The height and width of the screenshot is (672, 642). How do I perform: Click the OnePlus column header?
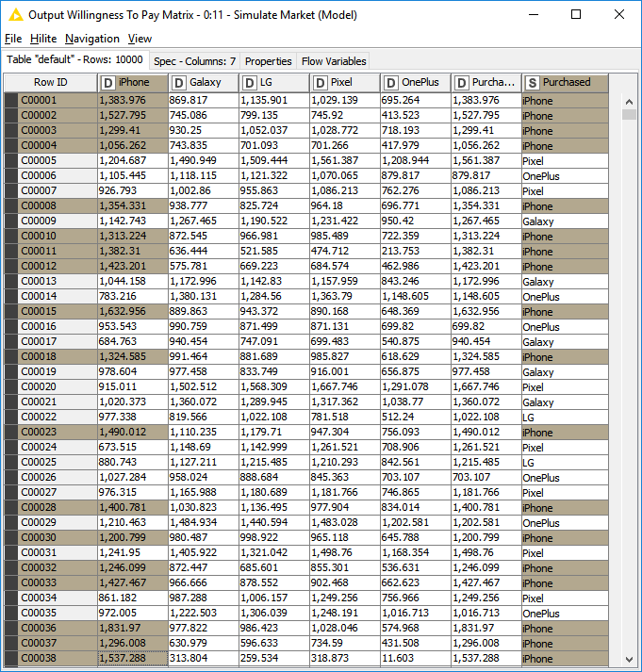[x=416, y=83]
